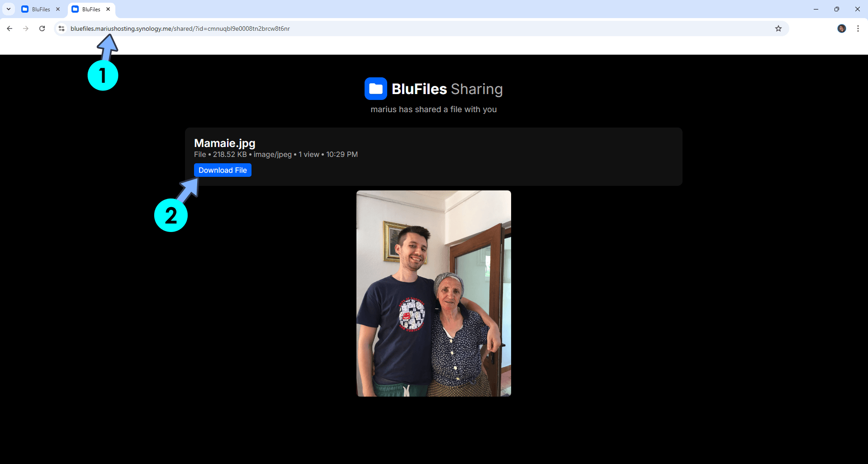The height and width of the screenshot is (464, 868).
Task: Close the browser window
Action: tap(857, 9)
